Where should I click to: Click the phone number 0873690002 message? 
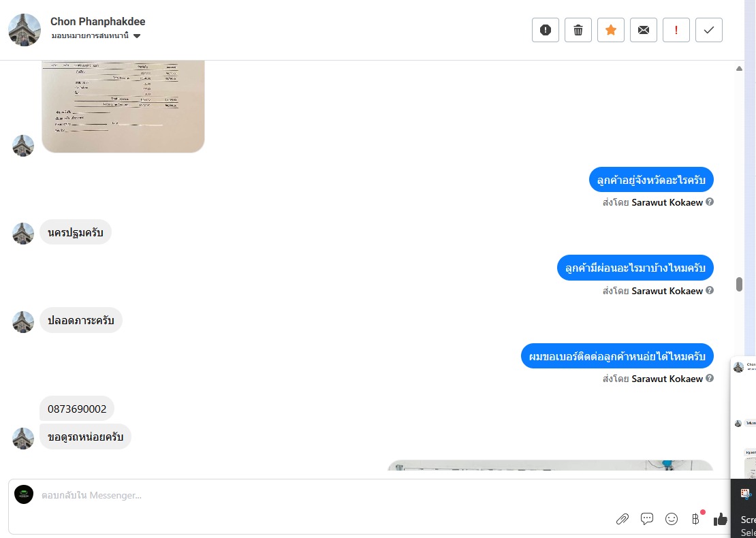77,409
